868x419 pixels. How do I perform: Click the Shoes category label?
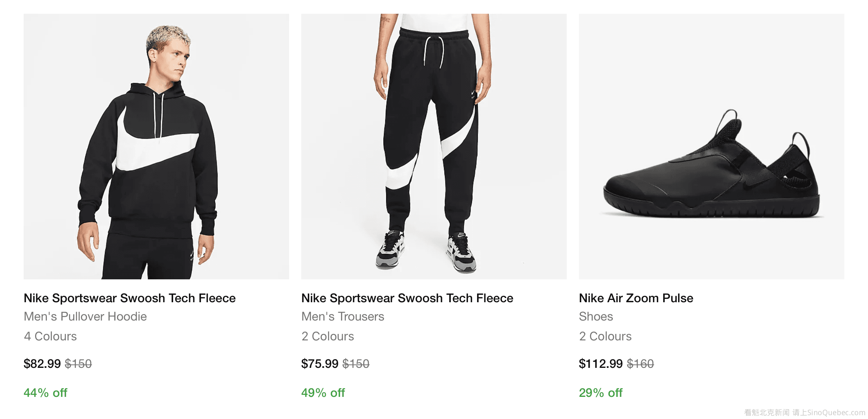[596, 316]
